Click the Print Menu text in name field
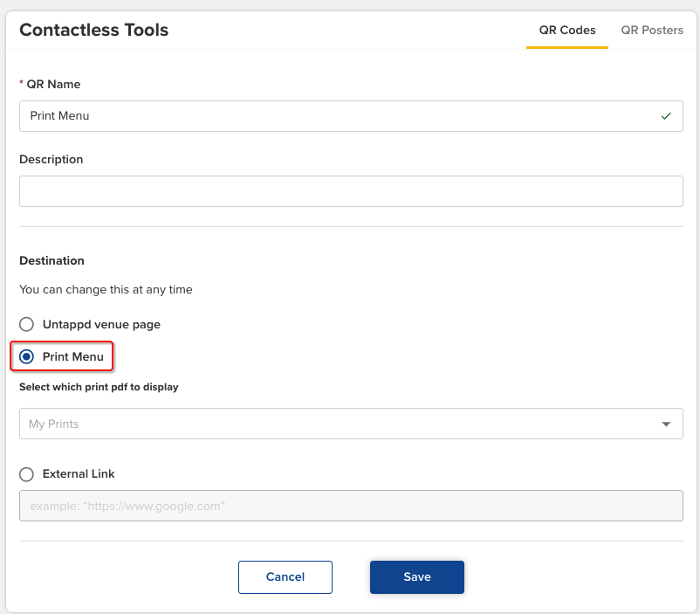Screen dimensions: 700x614 coord(59,116)
